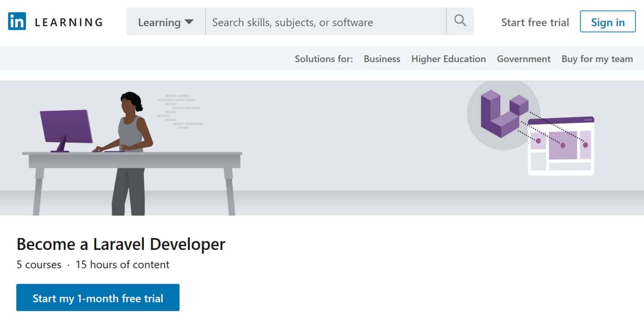Image resolution: width=644 pixels, height=326 pixels.
Task: Click the monitor in the desk illustration
Action: coord(64,127)
